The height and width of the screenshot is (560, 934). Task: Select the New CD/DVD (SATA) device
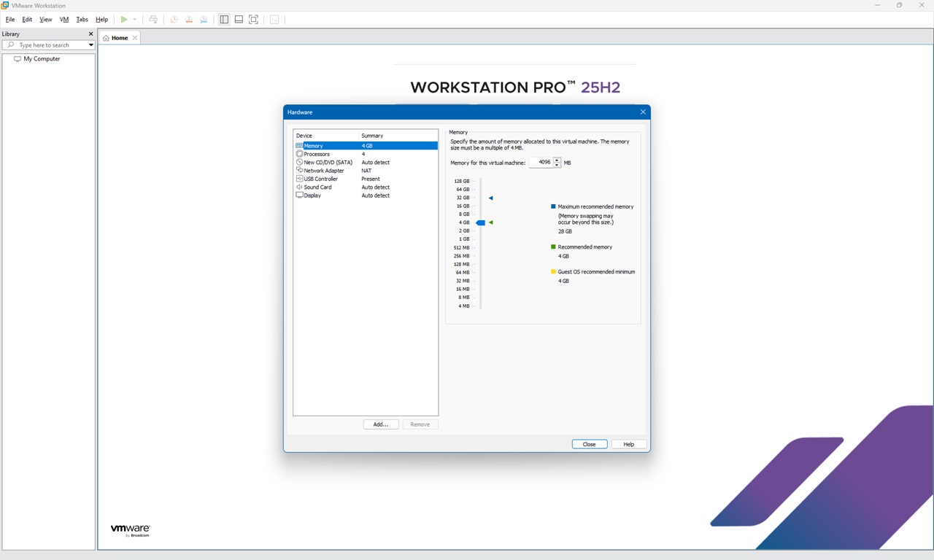pyautogui.click(x=328, y=163)
